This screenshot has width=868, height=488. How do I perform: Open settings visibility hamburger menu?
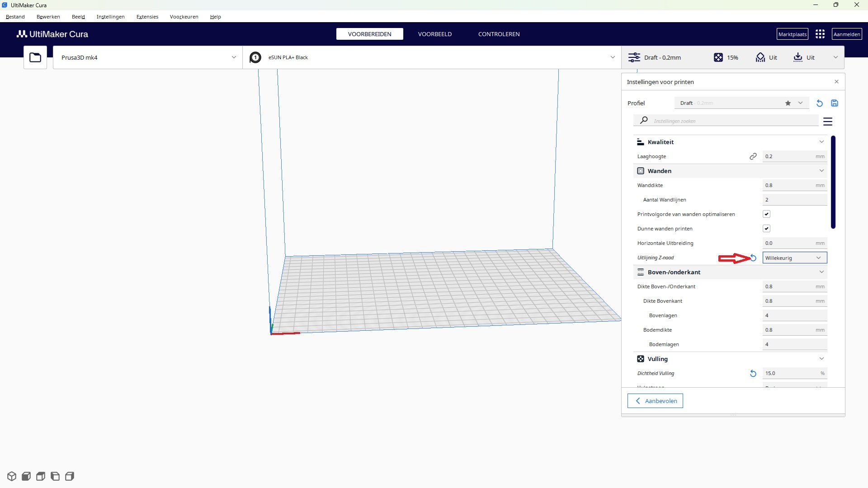pos(828,122)
